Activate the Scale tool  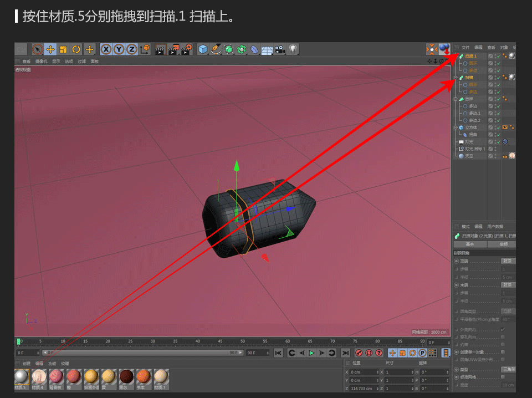[62, 49]
